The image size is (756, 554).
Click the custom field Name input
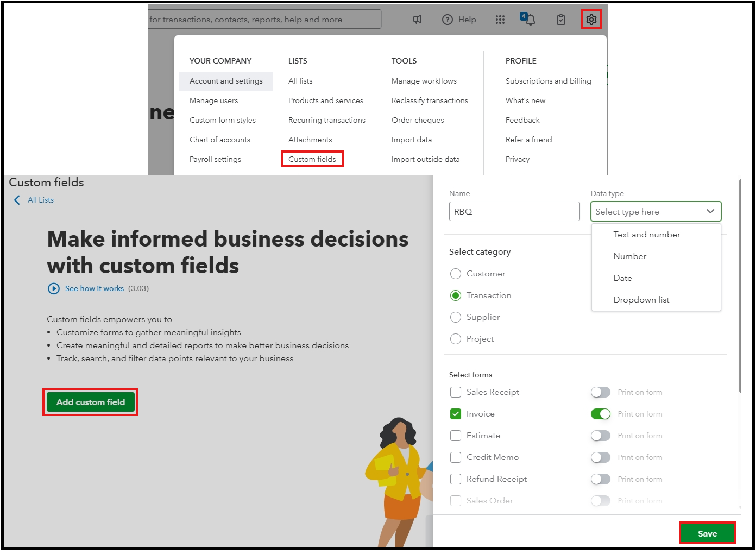click(x=514, y=211)
